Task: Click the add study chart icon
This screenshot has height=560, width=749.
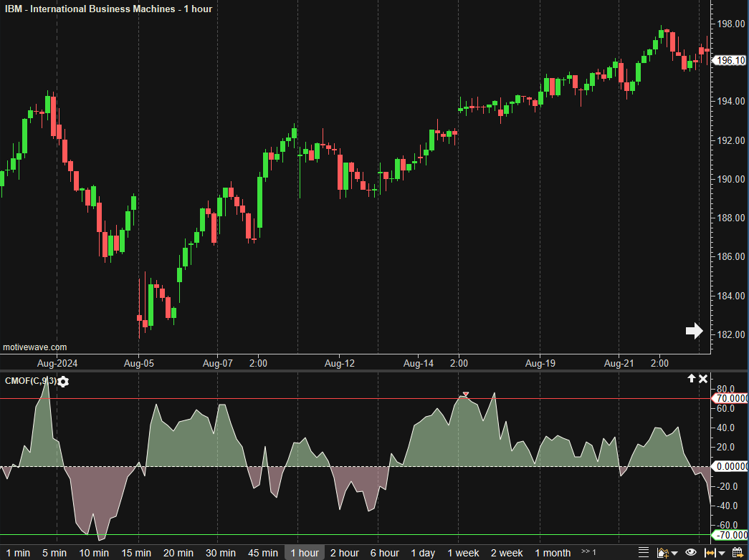Action: pyautogui.click(x=662, y=552)
